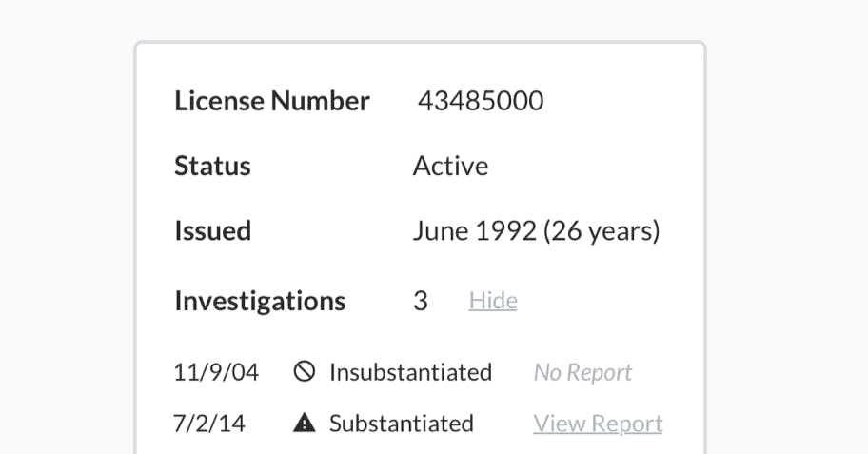Select the Active status value
The width and height of the screenshot is (868, 454).
pyautogui.click(x=450, y=166)
